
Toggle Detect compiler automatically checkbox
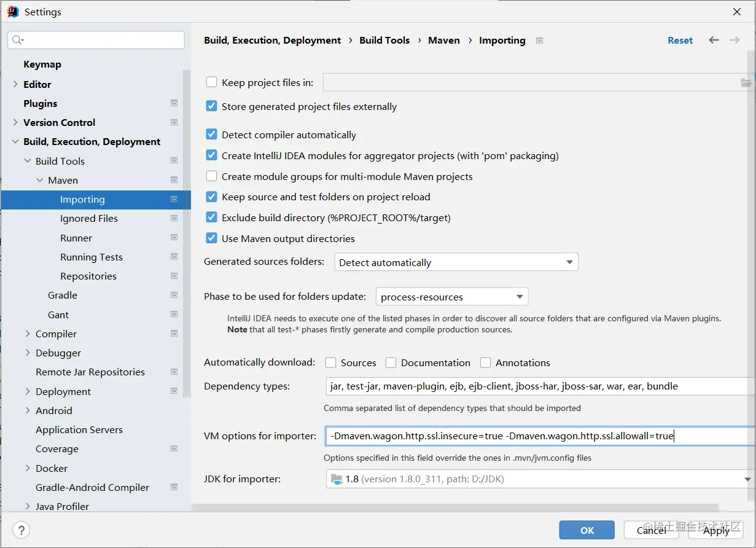pos(211,135)
